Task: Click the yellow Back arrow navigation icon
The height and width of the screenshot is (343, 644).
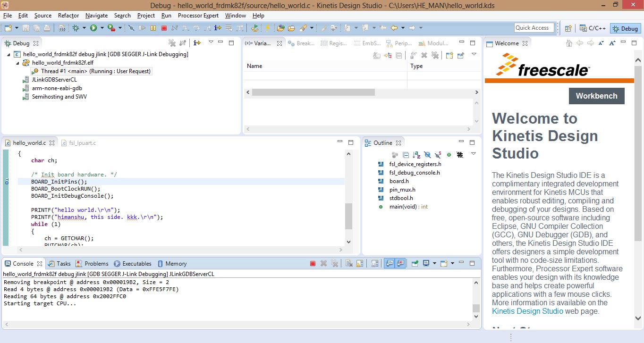Action: coord(394,28)
